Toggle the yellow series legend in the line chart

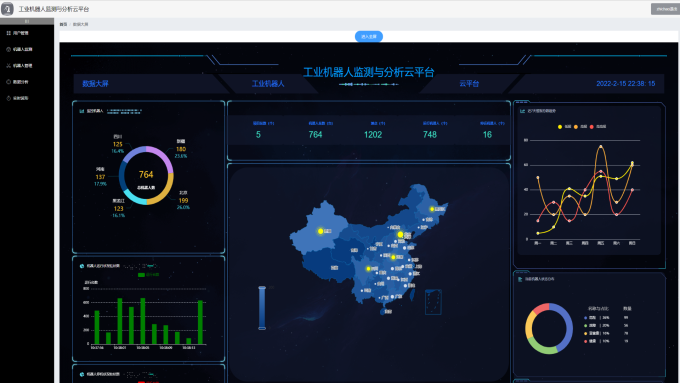point(565,127)
